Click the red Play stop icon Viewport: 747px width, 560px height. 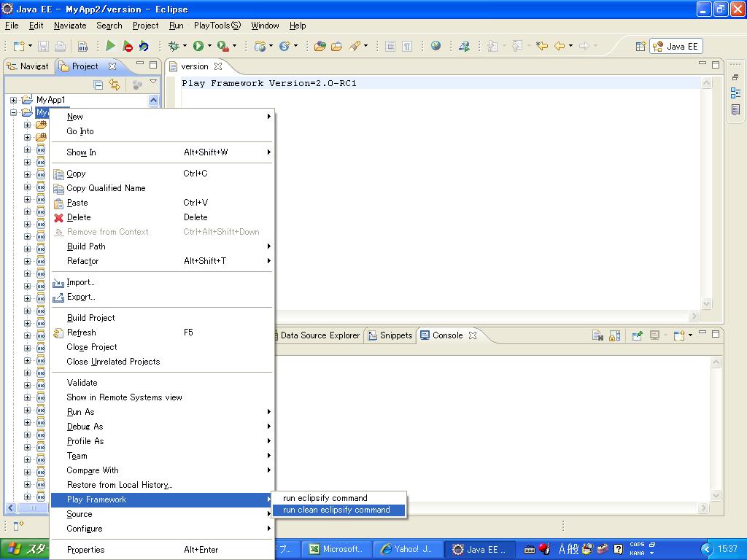coord(127,46)
